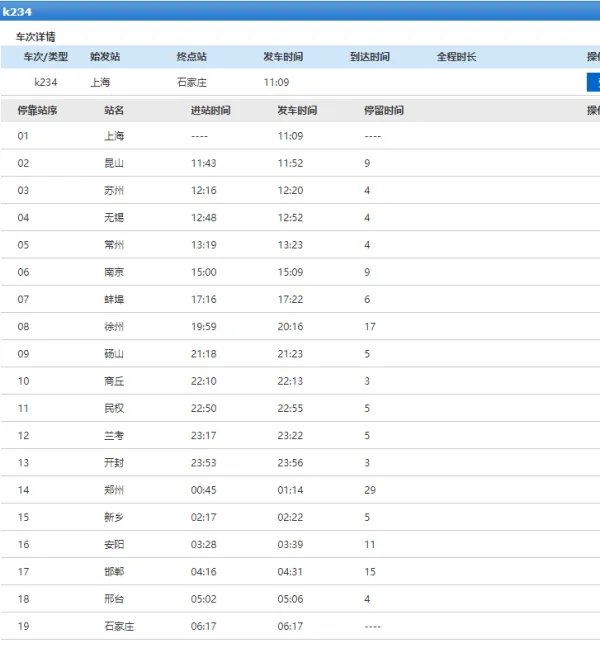Select the 徐州 station row
This screenshot has height=648, width=600.
(x=114, y=326)
